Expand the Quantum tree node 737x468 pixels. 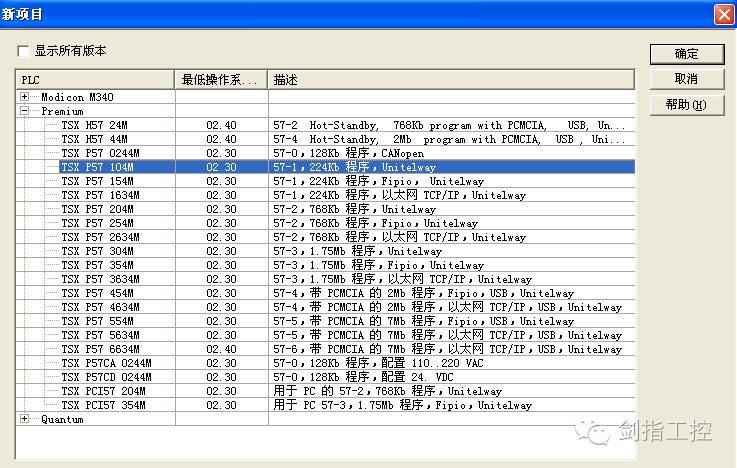(24, 419)
